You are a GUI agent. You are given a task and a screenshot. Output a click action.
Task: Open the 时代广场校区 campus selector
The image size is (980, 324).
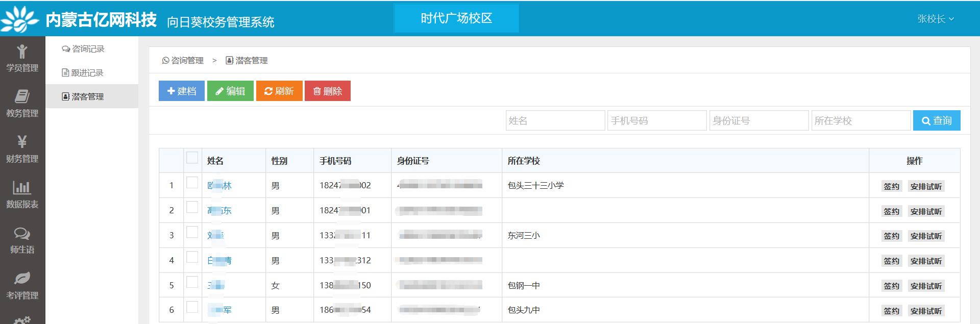[456, 18]
